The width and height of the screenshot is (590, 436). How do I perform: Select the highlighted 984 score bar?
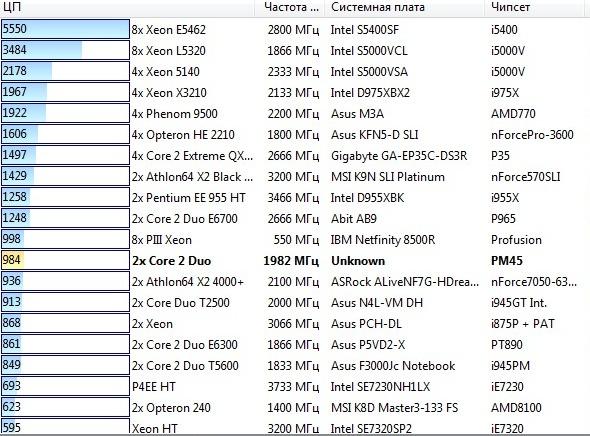(65, 260)
